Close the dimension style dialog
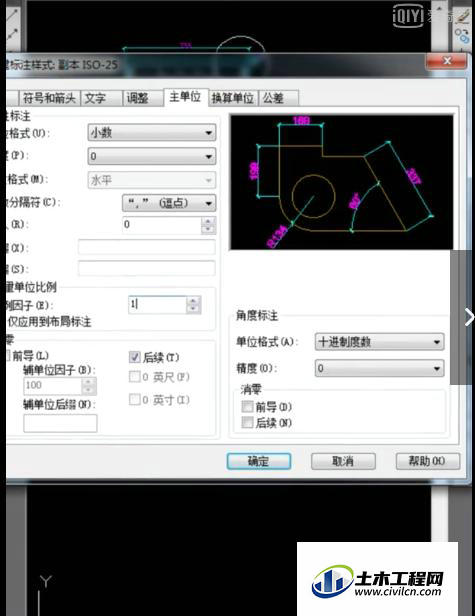This screenshot has width=475, height=616. click(x=446, y=61)
